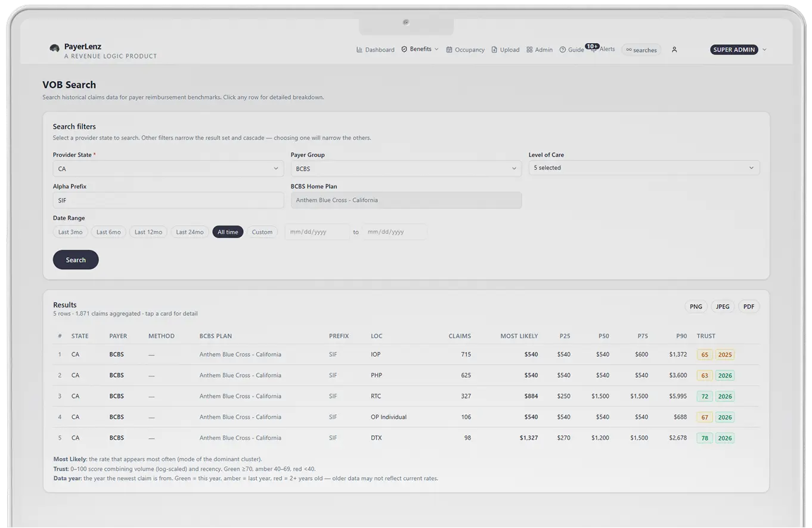This screenshot has width=812, height=528.
Task: Export results as JPEG
Action: pyautogui.click(x=723, y=307)
